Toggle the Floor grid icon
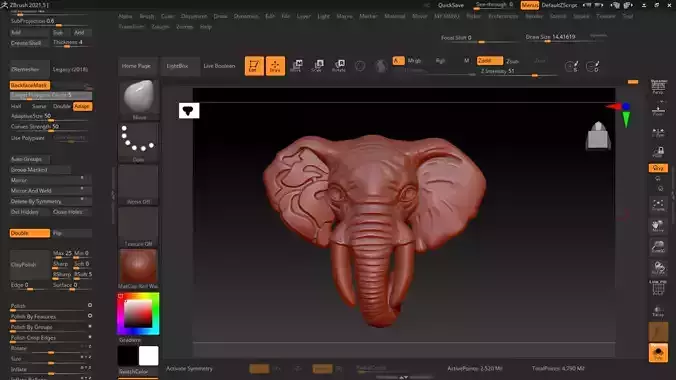This screenshot has height=380, width=676. tap(658, 110)
